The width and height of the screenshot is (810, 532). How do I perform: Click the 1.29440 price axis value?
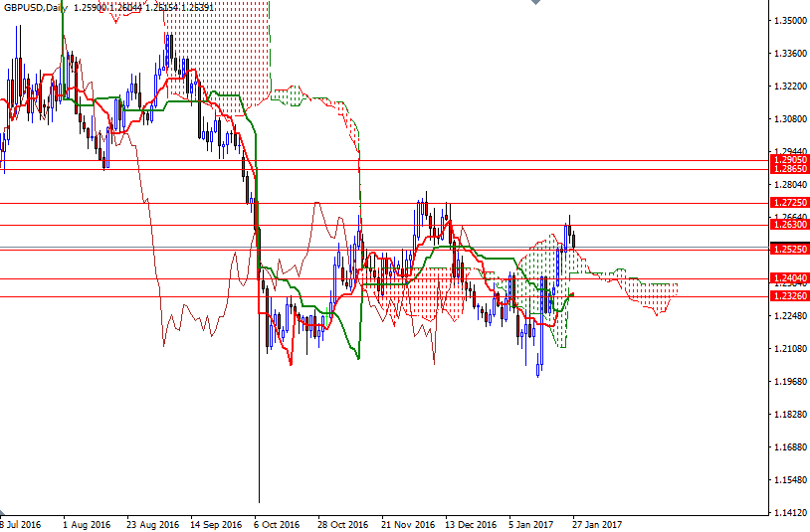pos(790,152)
